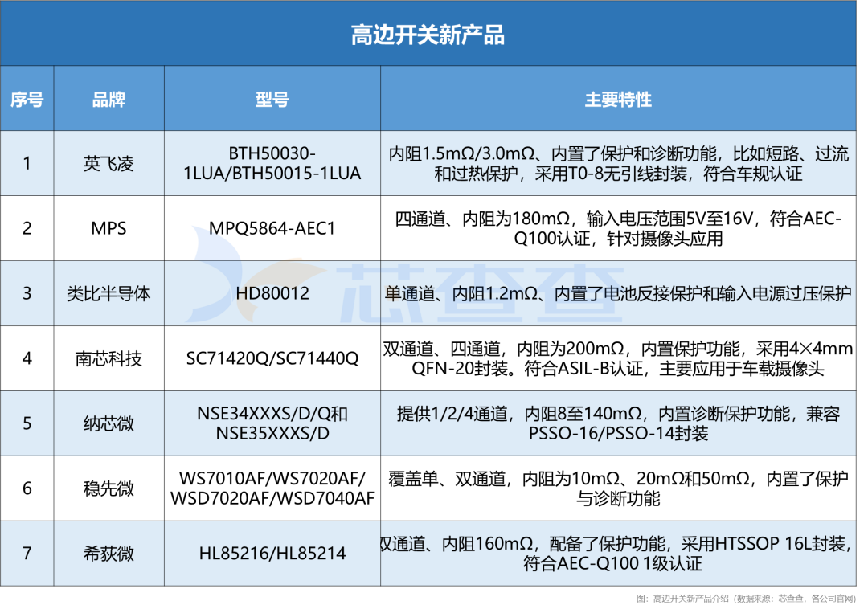Click the description starting 四通道、内阻为180mΩ
This screenshot has height=609, width=868.
tap(618, 228)
